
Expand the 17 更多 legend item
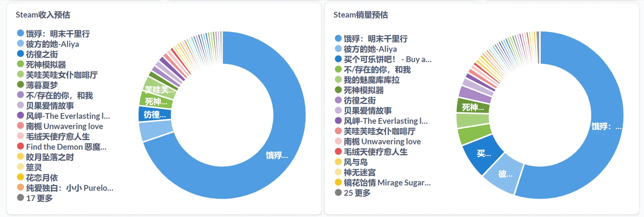[35, 198]
